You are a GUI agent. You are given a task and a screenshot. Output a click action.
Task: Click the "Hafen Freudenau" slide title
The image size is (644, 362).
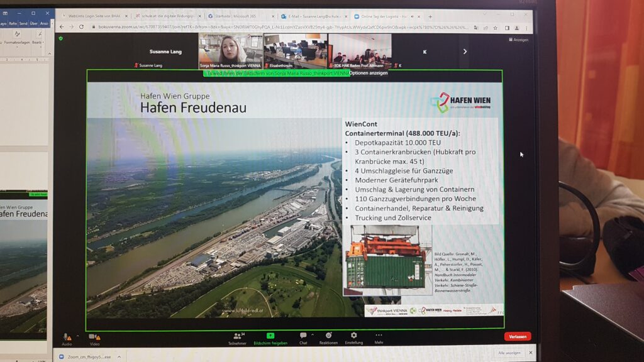194,107
